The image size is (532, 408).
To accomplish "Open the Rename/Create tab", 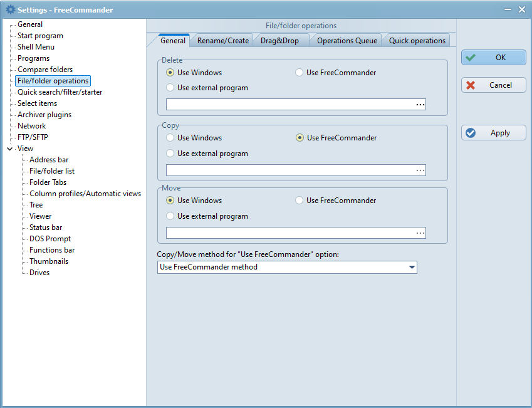I will coord(223,41).
